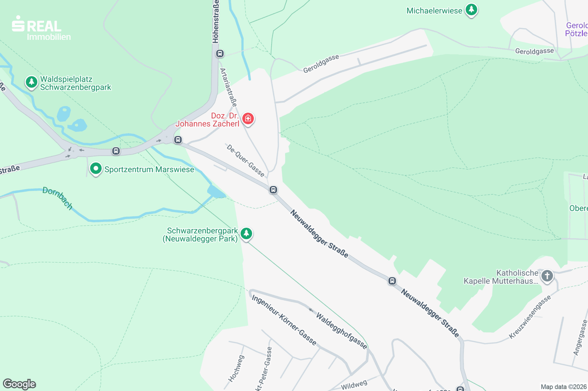Image resolution: width=588 pixels, height=391 pixels.
Task: Click the Sportzentrum Marswiese text label
Action: (x=149, y=169)
